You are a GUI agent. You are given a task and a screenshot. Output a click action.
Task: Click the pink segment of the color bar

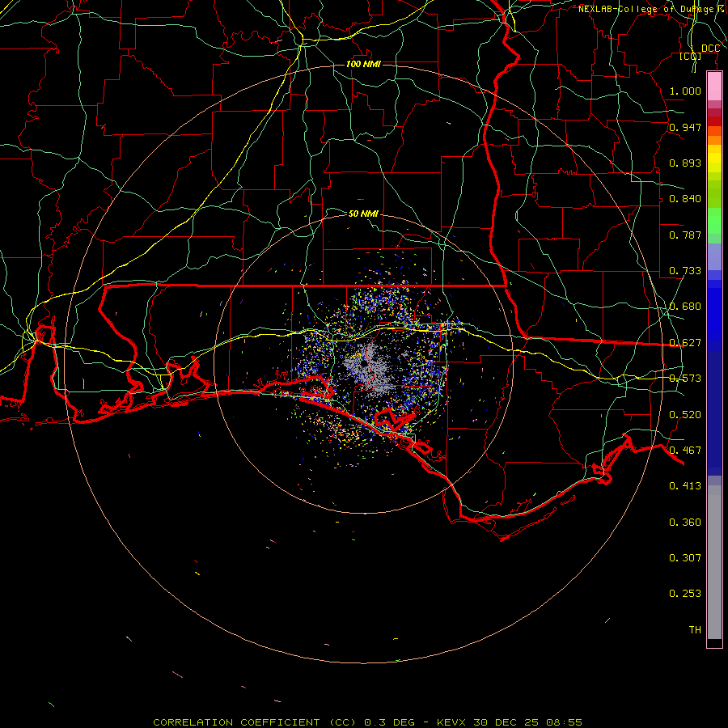714,87
